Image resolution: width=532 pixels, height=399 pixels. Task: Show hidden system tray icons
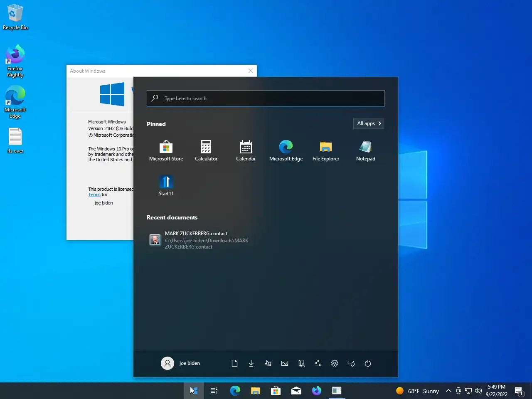[448, 391]
